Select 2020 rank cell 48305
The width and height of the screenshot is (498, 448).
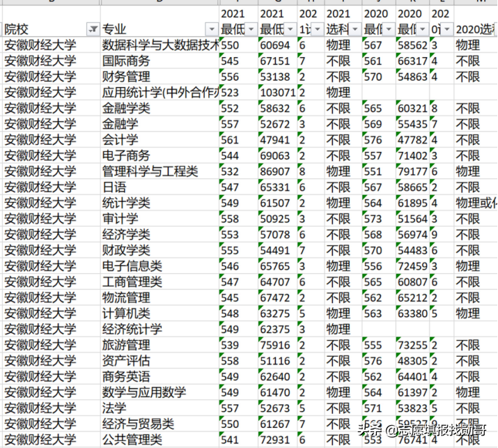[x=412, y=361]
